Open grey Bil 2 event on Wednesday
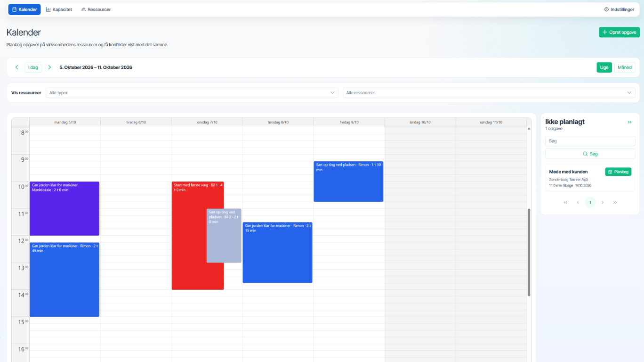This screenshot has width=644, height=362. tap(224, 236)
